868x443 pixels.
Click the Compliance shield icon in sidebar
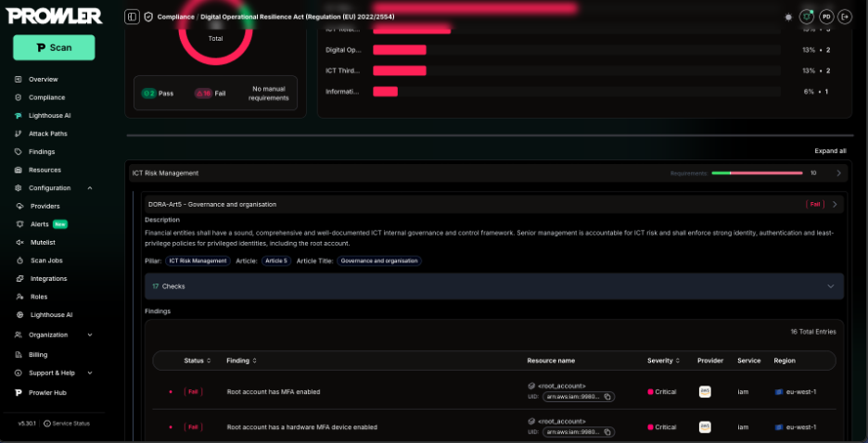19,97
